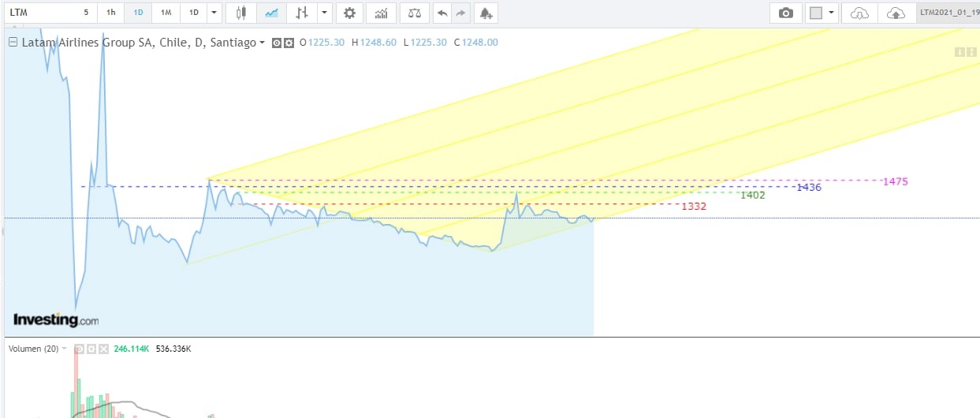The height and width of the screenshot is (418, 980).
Task: Click the low price L1225.30 value
Action: pos(425,43)
